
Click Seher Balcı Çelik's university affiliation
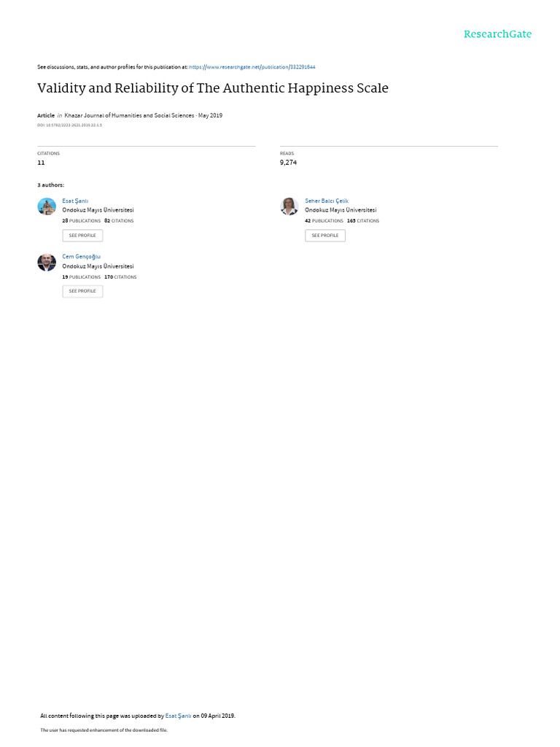[x=341, y=210]
